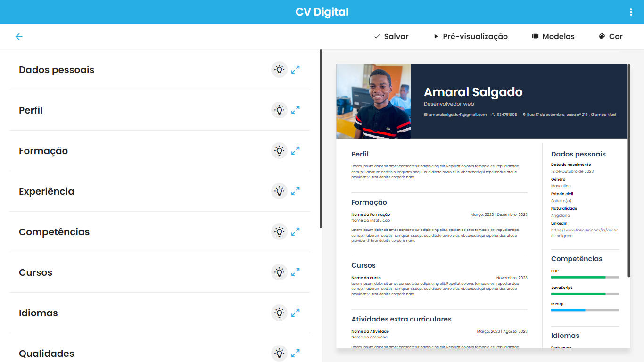Click the hint lightbulb for Perfil
This screenshot has width=644, height=362.
pos(279,110)
